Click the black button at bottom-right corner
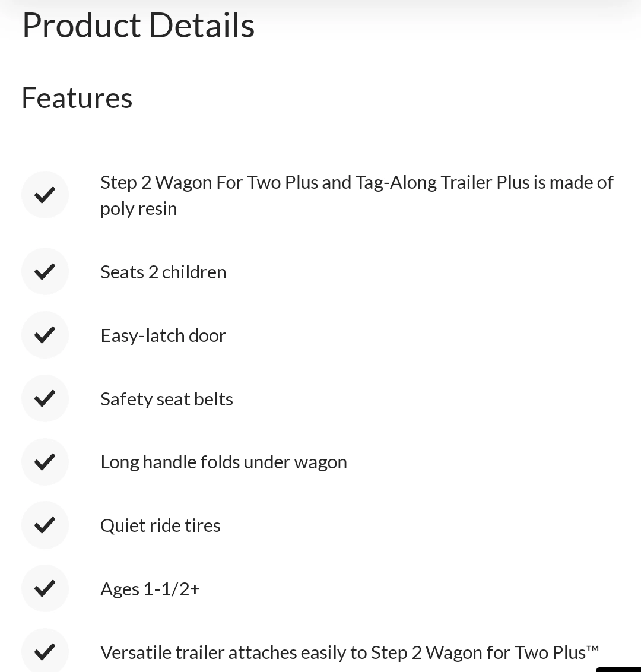 tap(618, 670)
